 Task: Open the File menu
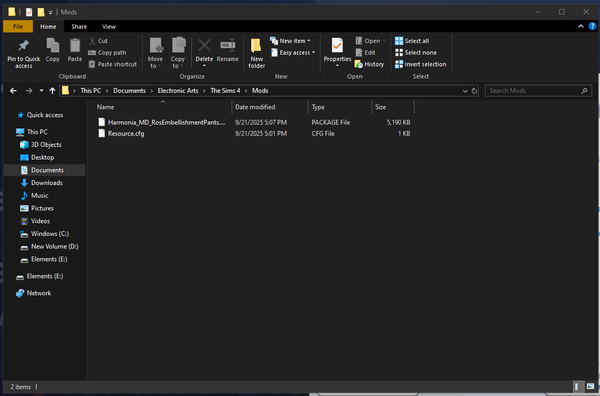18,26
